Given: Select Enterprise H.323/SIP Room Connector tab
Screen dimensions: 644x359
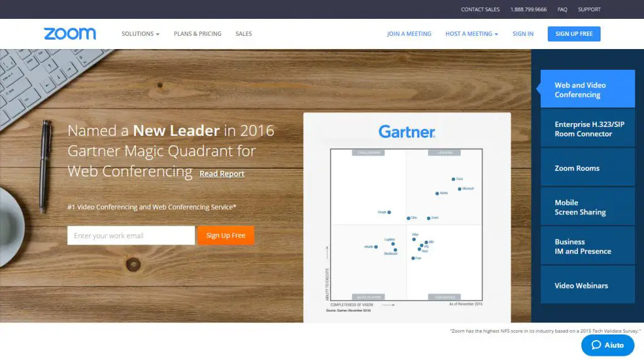Looking at the screenshot, I should pos(587,129).
